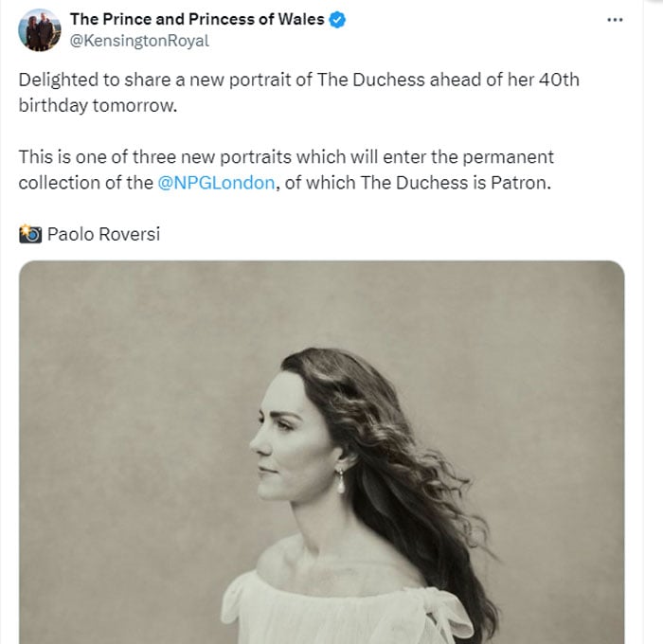
Task: Open The Prince and Princess of Wales profile name
Action: pyautogui.click(x=197, y=20)
